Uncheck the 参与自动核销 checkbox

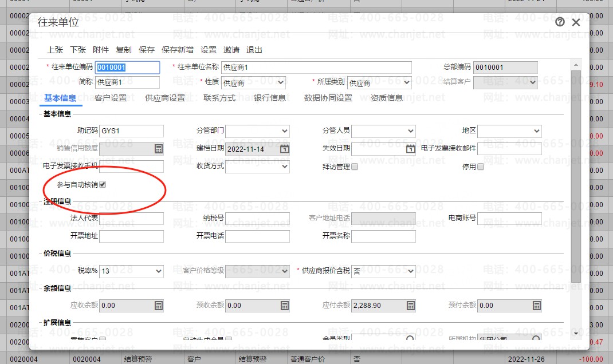[103, 184]
